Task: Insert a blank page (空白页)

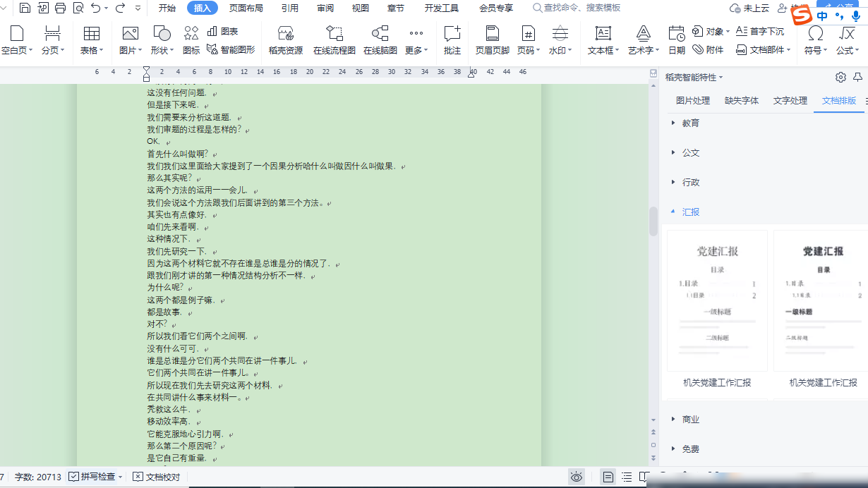Action: click(x=16, y=39)
